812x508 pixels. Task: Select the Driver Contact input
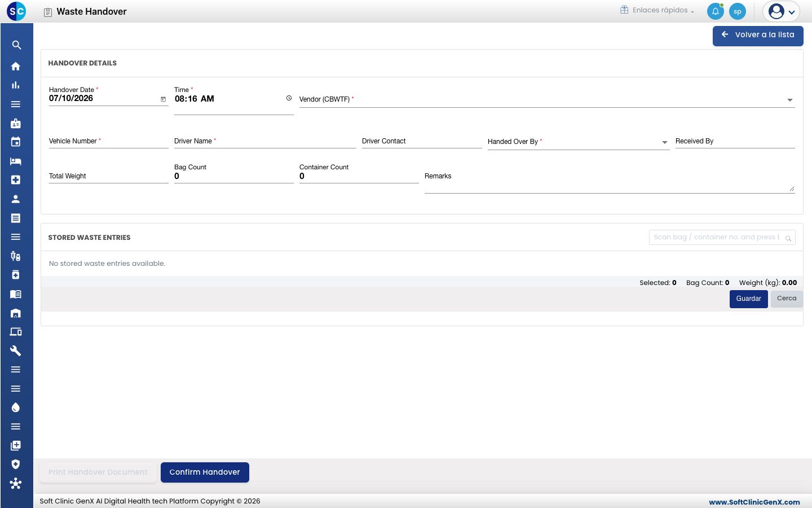point(422,141)
